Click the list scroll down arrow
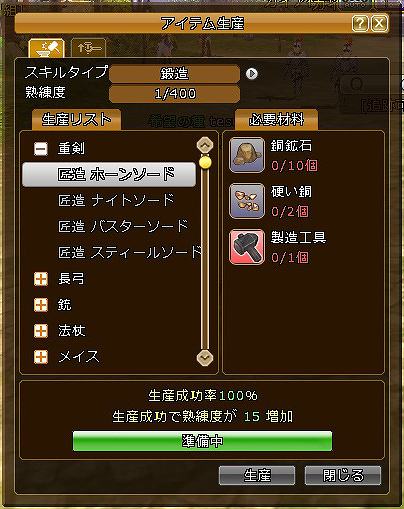 [205, 358]
